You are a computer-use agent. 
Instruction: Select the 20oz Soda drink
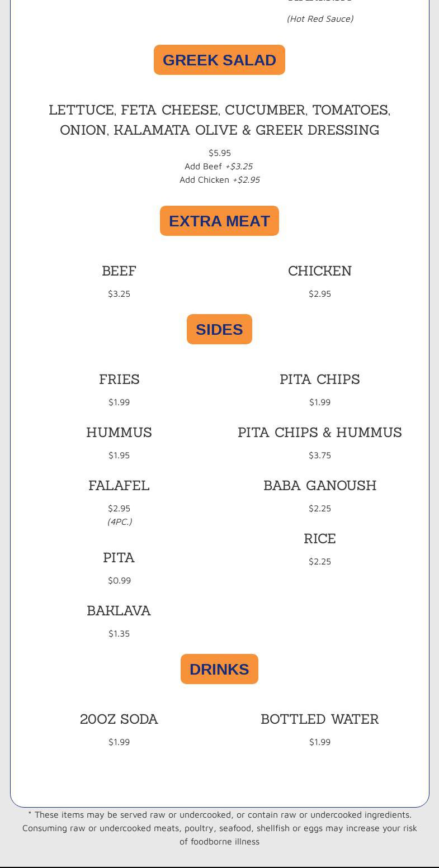click(x=119, y=719)
